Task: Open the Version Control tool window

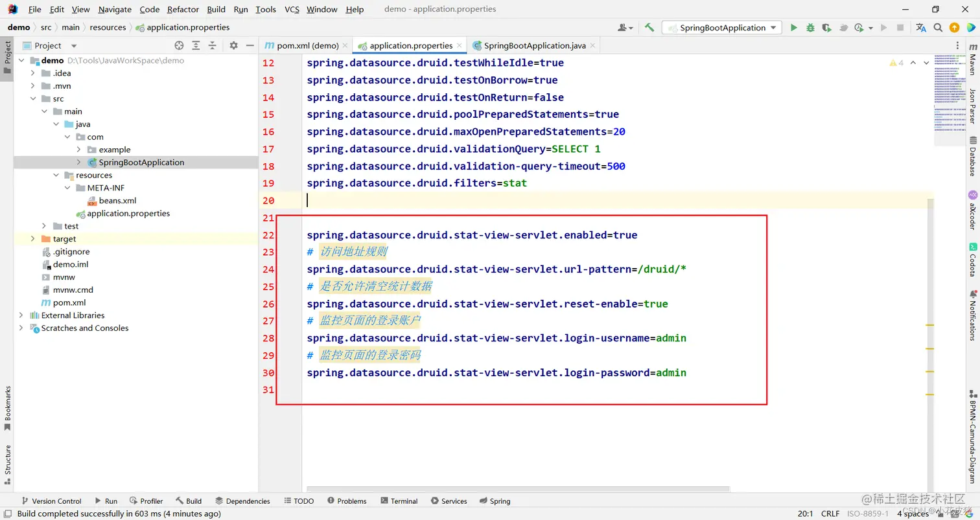Action: [x=51, y=501]
